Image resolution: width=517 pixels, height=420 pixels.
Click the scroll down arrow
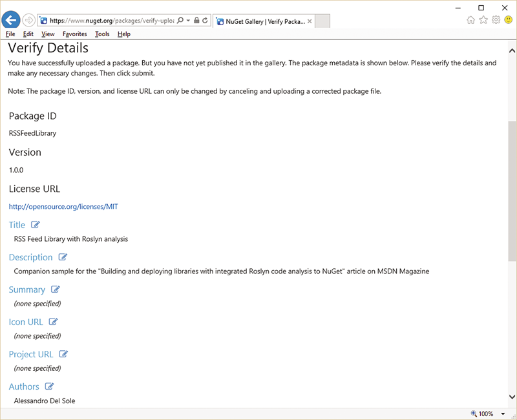[x=512, y=397]
